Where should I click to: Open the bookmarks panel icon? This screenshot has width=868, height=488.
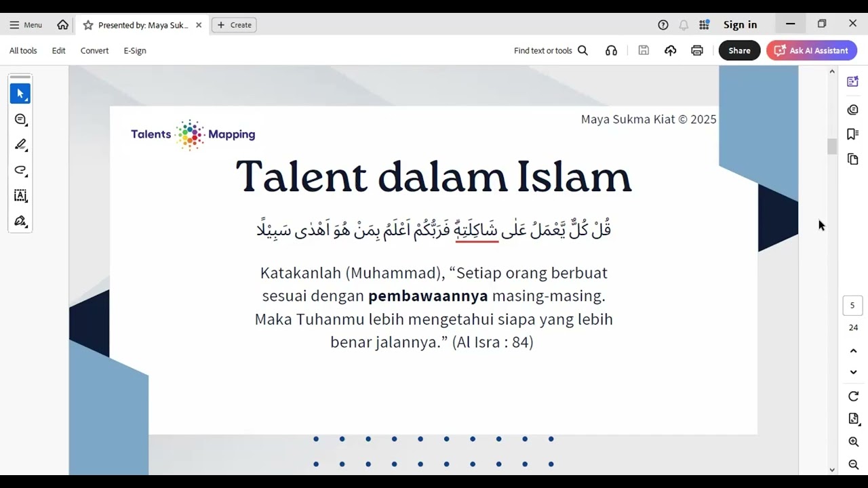853,134
